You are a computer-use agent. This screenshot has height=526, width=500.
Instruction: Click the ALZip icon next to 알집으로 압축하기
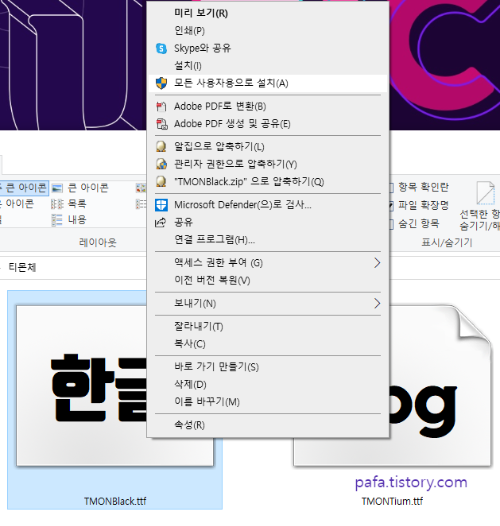161,147
